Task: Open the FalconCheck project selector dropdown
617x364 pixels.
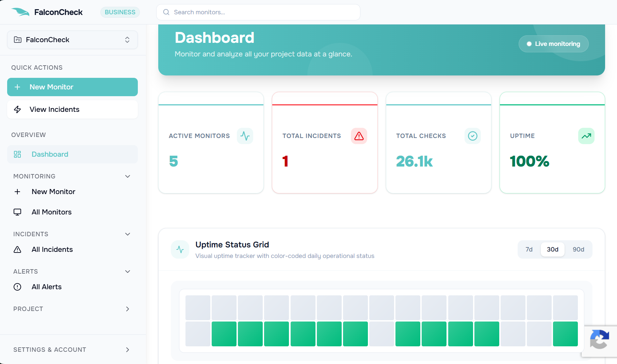Action: 72,40
